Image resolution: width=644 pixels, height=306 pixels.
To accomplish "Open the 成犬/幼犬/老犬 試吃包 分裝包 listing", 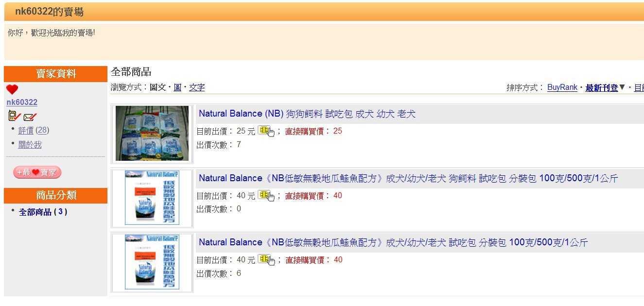I will [393, 242].
